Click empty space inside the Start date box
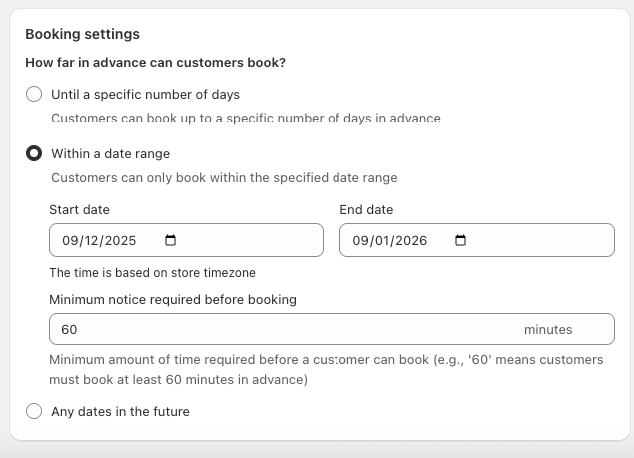This screenshot has height=458, width=634. (250, 241)
